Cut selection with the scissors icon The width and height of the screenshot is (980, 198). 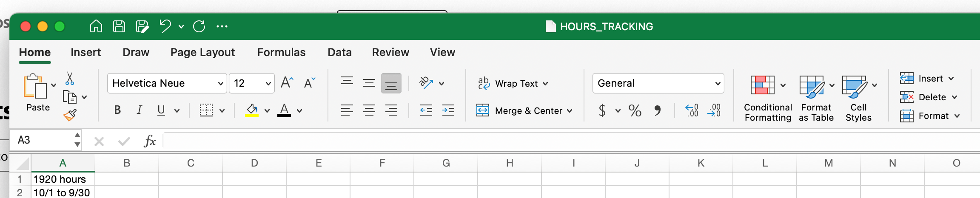[x=70, y=79]
